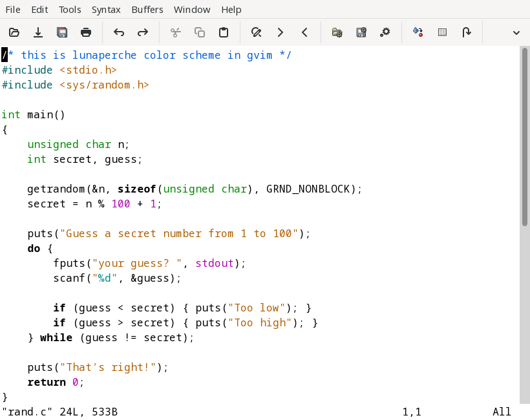Click the Build tags table icon
This screenshot has width=530, height=420.
click(x=442, y=32)
